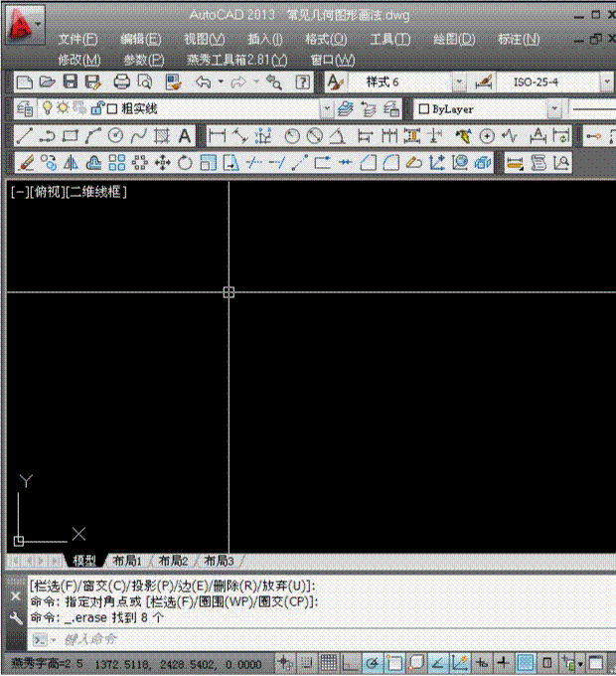This screenshot has height=676, width=616.
Task: Click the Measure distance ruler icon
Action: [516, 163]
